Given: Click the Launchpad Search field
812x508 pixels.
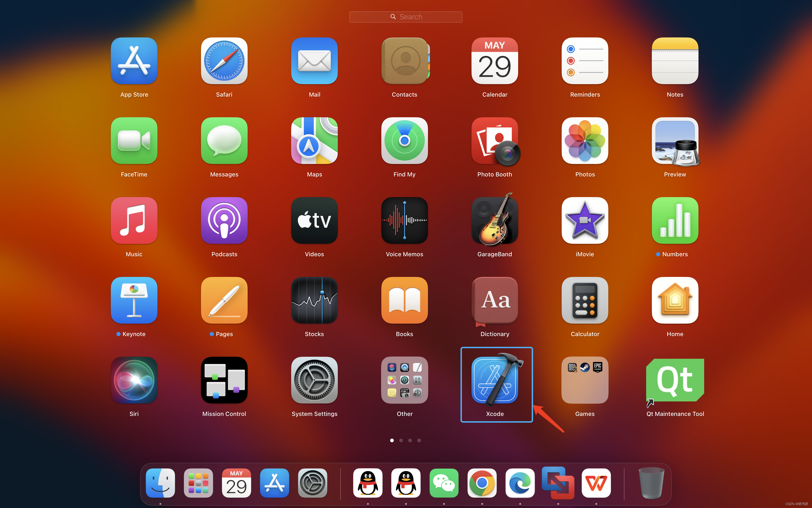Looking at the screenshot, I should point(406,17).
